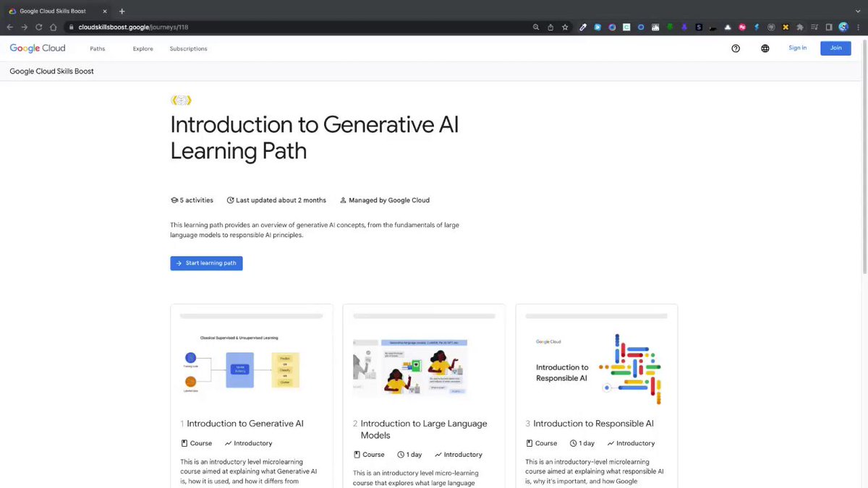Click the page vertical scrollbar
Image resolution: width=868 pixels, height=488 pixels.
click(864, 155)
